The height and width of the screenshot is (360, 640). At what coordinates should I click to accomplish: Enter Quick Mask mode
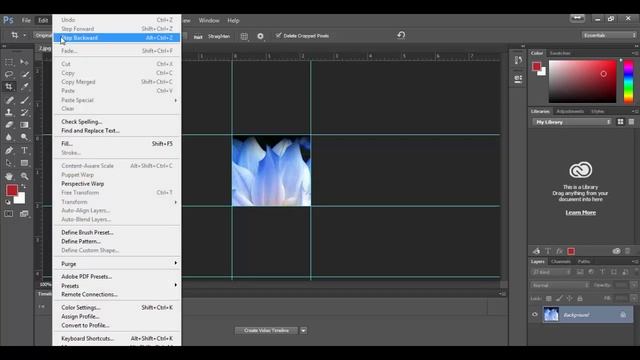pos(9,214)
